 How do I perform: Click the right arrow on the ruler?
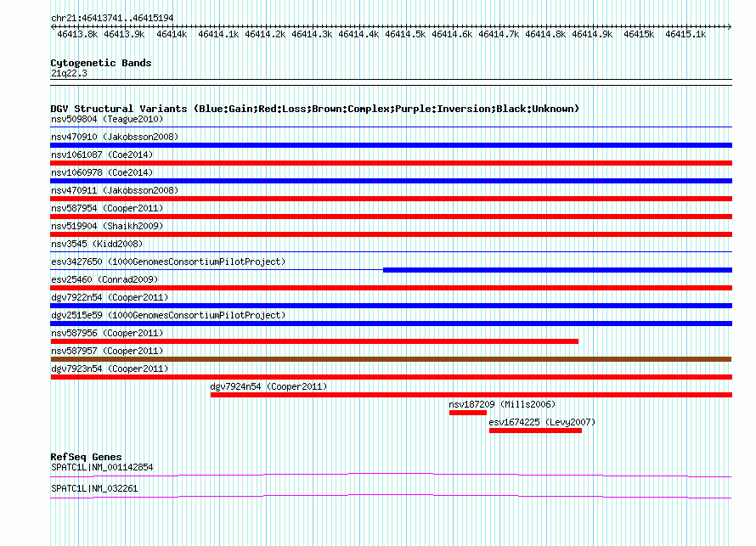coord(729,26)
